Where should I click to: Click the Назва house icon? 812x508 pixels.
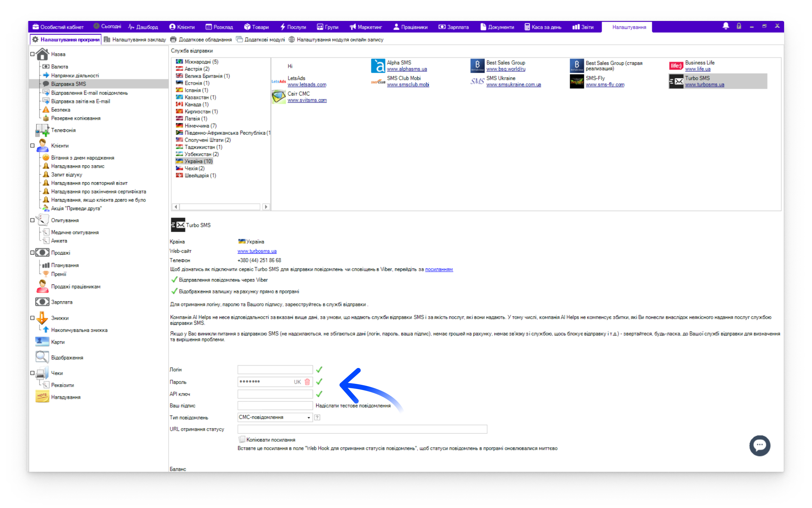(x=42, y=54)
